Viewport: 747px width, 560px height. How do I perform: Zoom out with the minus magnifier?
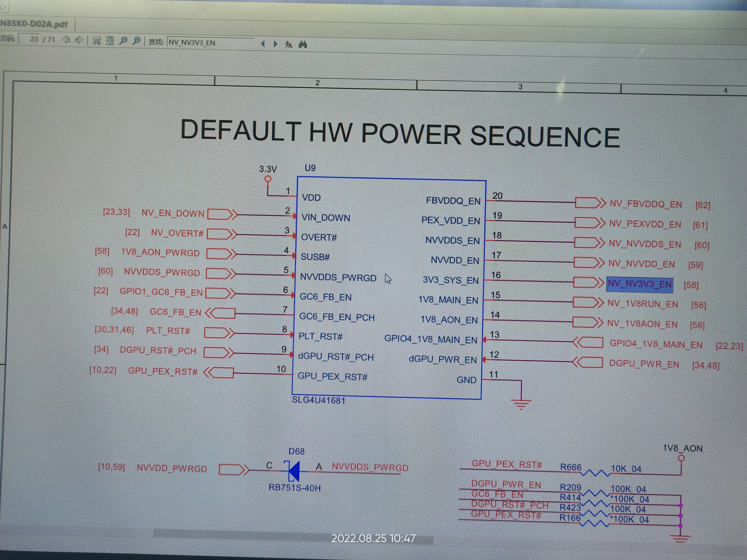124,41
